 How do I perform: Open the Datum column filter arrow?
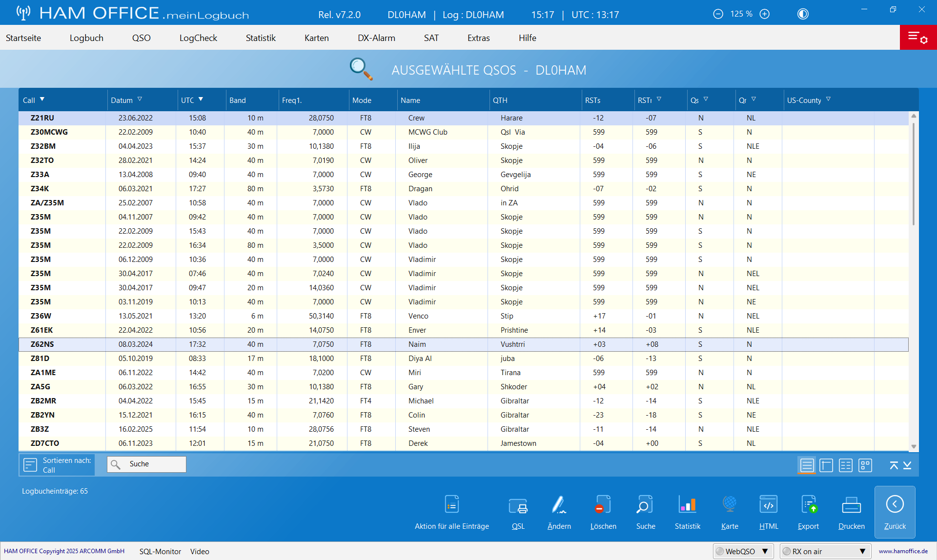140,99
